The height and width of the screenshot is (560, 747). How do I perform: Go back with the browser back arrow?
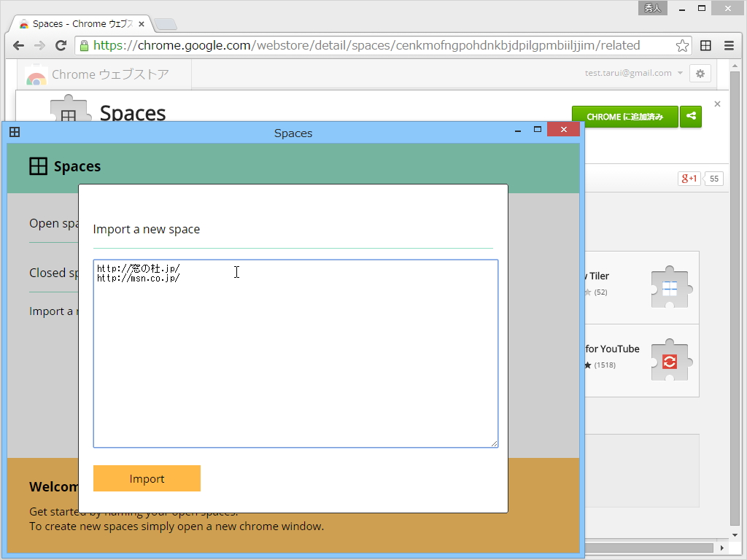[x=18, y=46]
